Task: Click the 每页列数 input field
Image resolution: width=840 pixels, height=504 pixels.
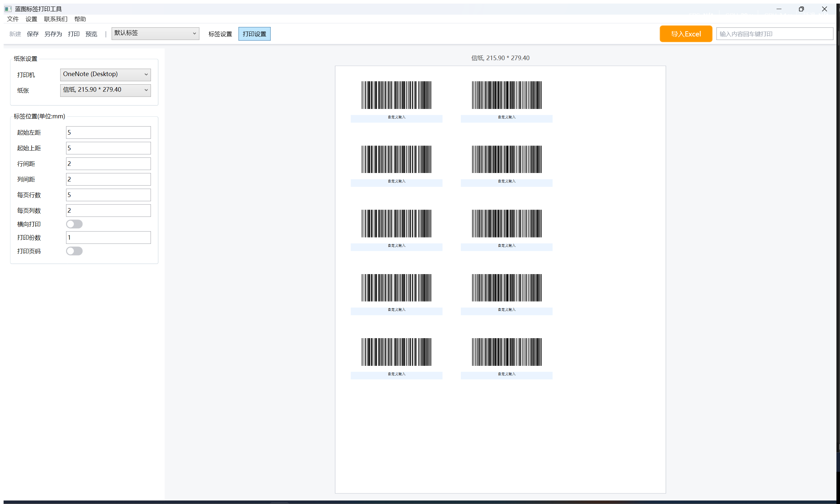Action: click(108, 211)
